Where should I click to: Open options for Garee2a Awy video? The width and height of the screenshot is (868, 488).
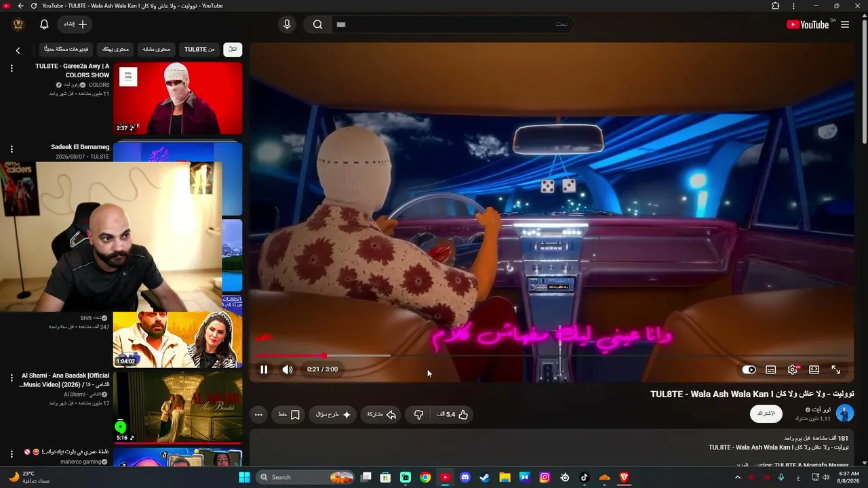pyautogui.click(x=12, y=68)
